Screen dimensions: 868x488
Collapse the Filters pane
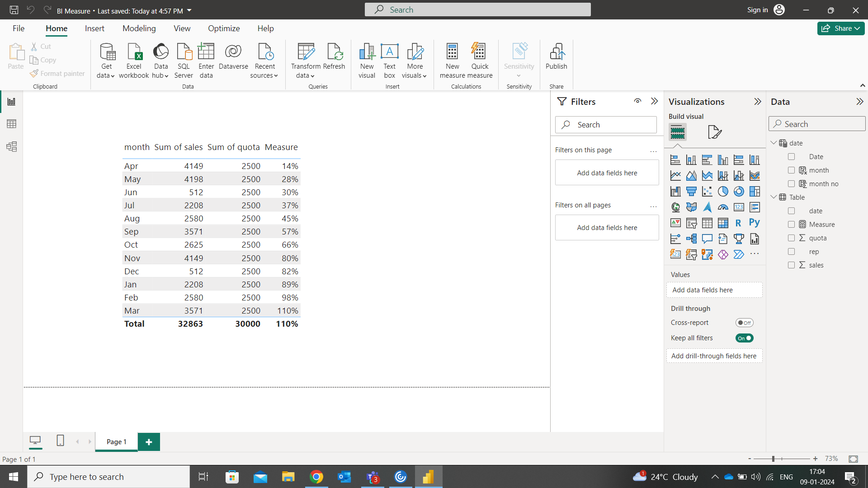pos(654,101)
